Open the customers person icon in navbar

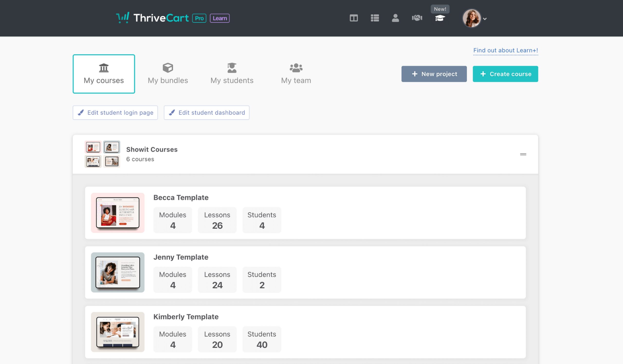[x=395, y=18]
